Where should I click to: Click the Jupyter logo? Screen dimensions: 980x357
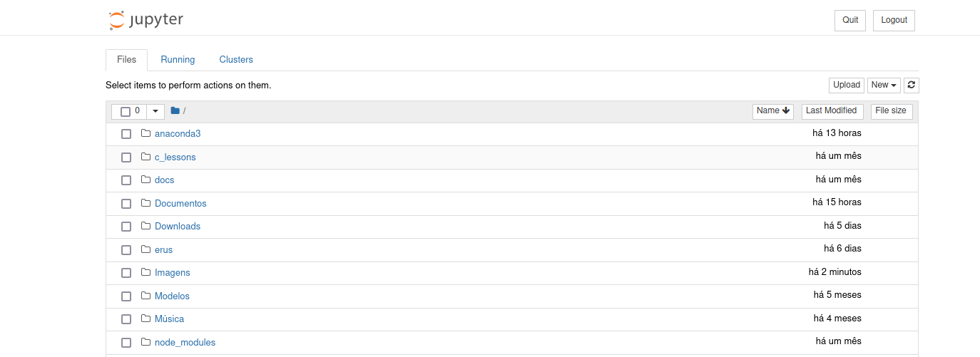click(x=146, y=20)
